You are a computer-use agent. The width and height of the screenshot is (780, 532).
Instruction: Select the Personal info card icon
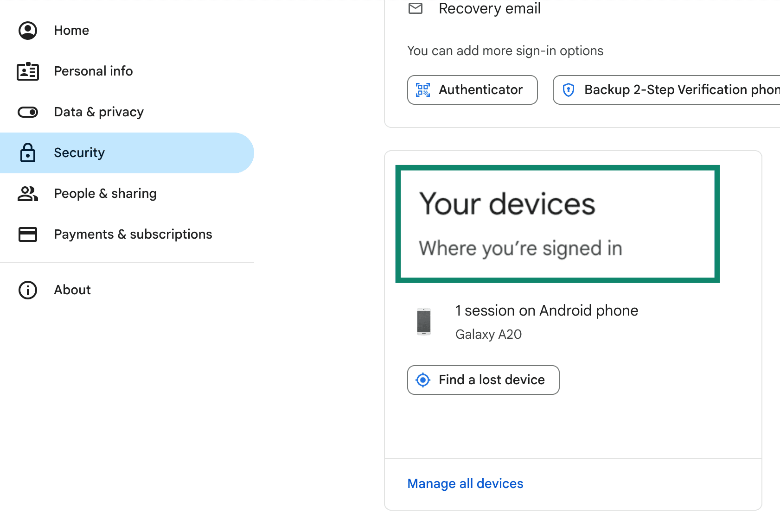pos(27,71)
